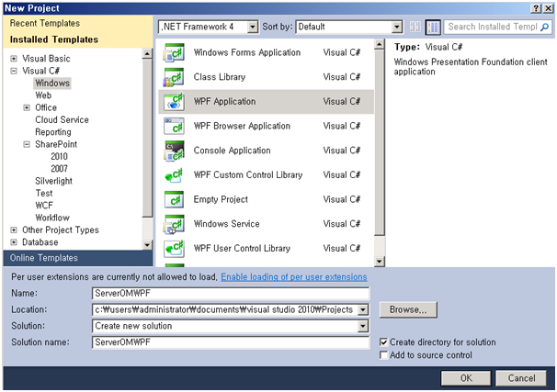Select the Windows Service template name

[227, 224]
